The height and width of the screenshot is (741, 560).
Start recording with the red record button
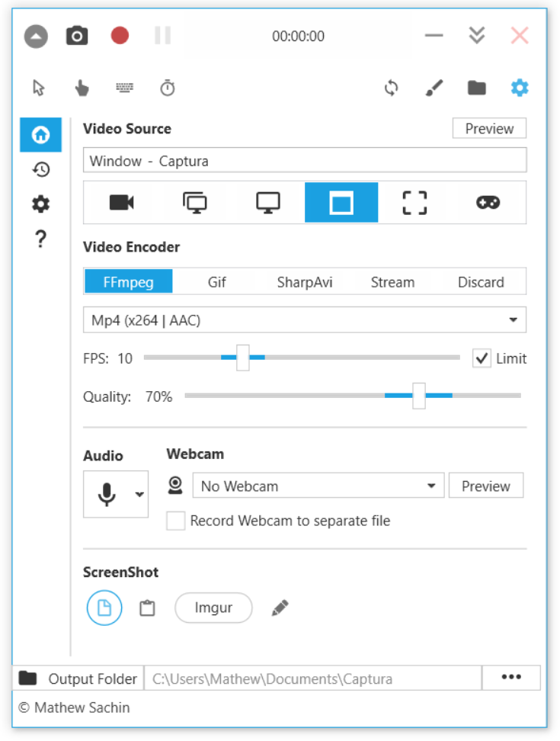(x=120, y=36)
